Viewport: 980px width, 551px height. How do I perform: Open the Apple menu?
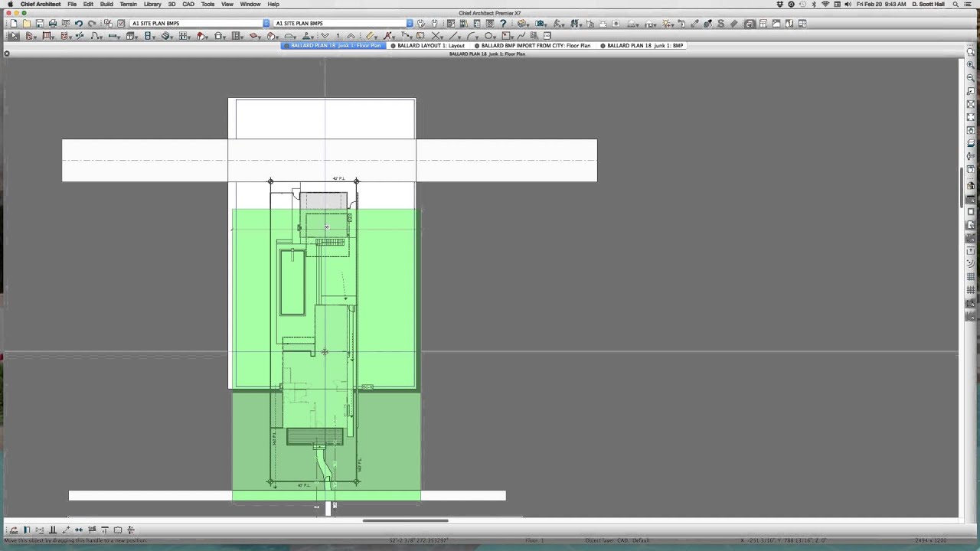click(x=10, y=5)
